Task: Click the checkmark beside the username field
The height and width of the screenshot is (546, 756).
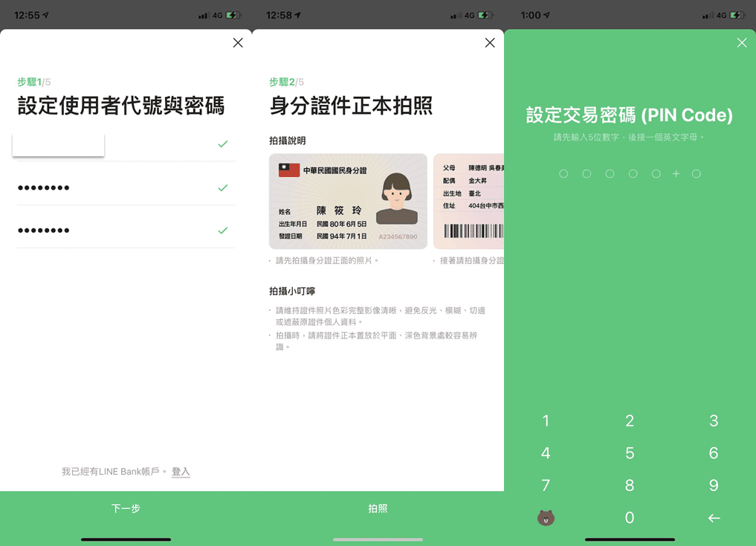Action: coord(223,144)
